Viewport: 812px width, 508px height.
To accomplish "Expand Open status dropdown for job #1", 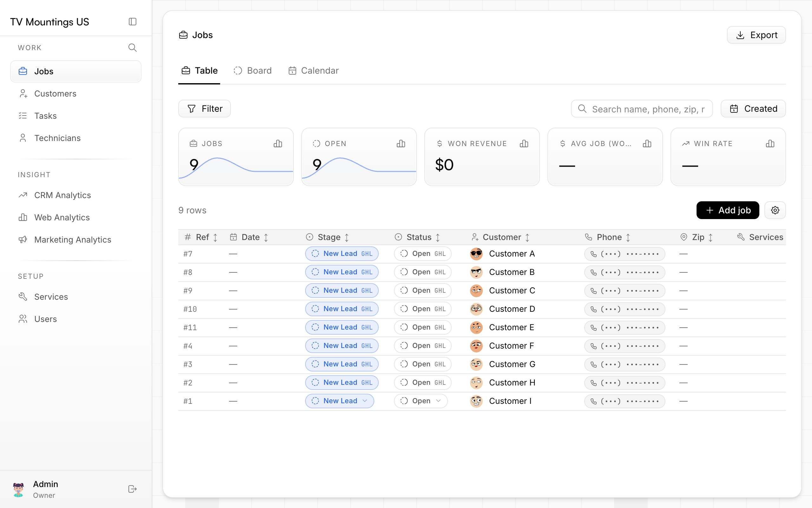I will point(421,401).
